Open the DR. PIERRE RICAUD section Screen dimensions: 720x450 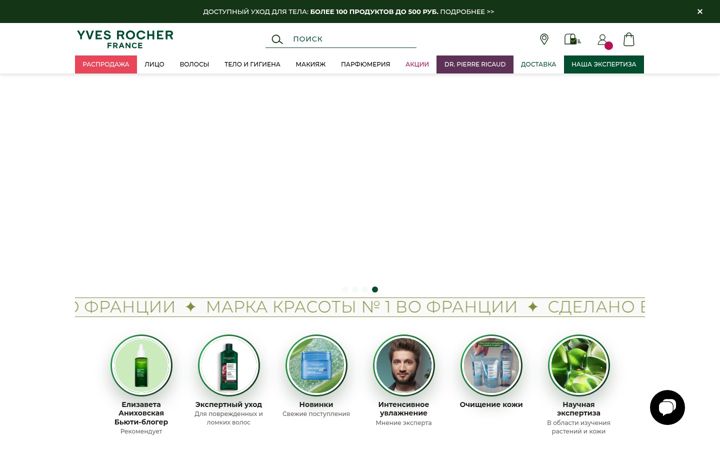tap(475, 64)
